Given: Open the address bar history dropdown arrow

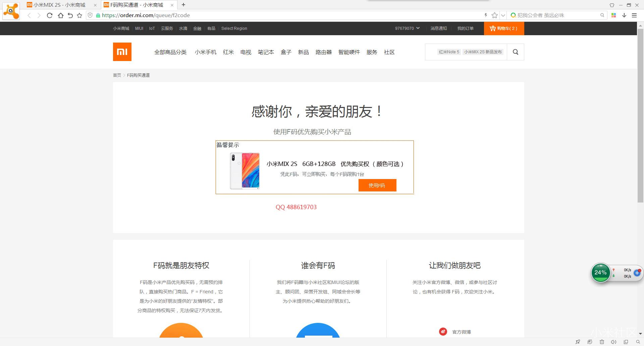Looking at the screenshot, I should pos(503,15).
